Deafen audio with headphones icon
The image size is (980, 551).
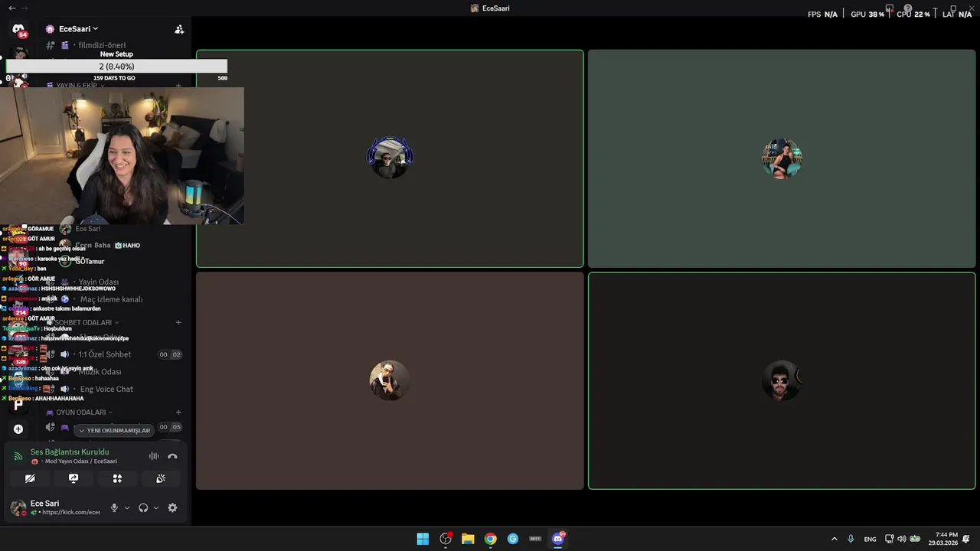coord(143,507)
